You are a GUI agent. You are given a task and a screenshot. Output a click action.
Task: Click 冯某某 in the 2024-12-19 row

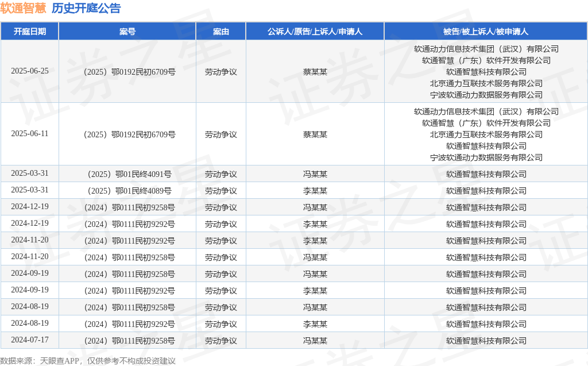[x=315, y=207]
